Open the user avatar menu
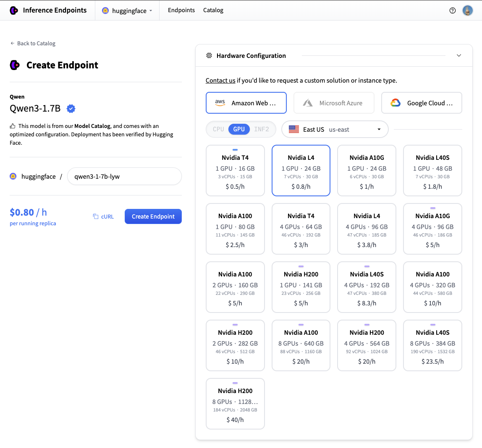482x448 pixels. 468,10
